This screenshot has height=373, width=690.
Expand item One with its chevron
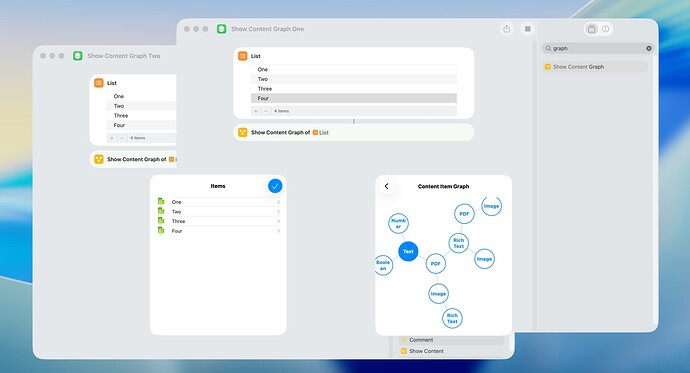279,202
